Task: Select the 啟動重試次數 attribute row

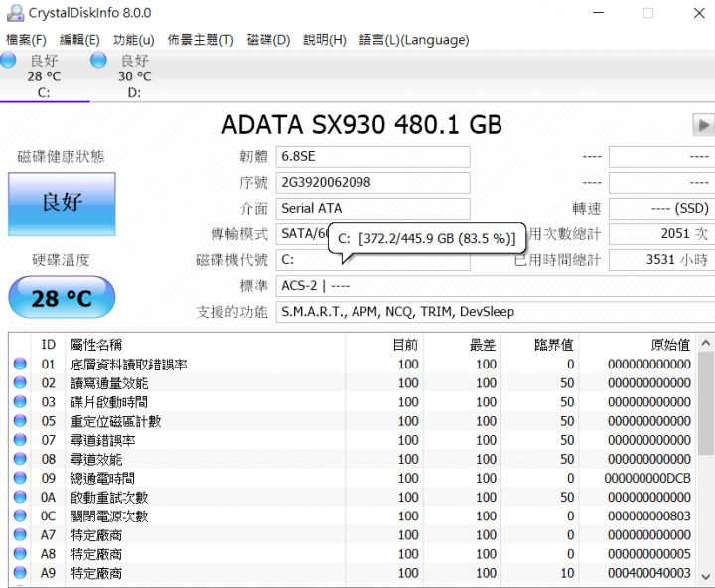Action: tap(352, 497)
